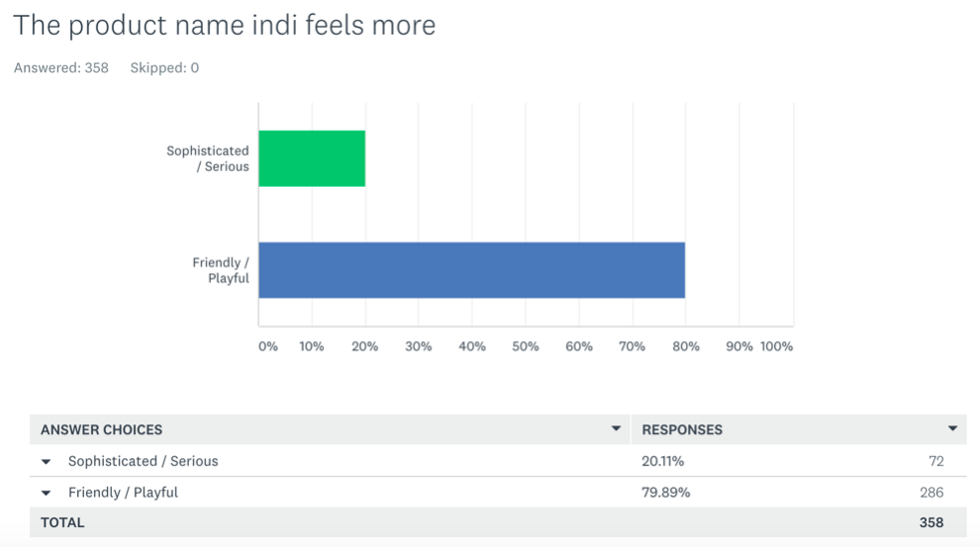
Task: Click the 286 response count
Action: point(931,492)
